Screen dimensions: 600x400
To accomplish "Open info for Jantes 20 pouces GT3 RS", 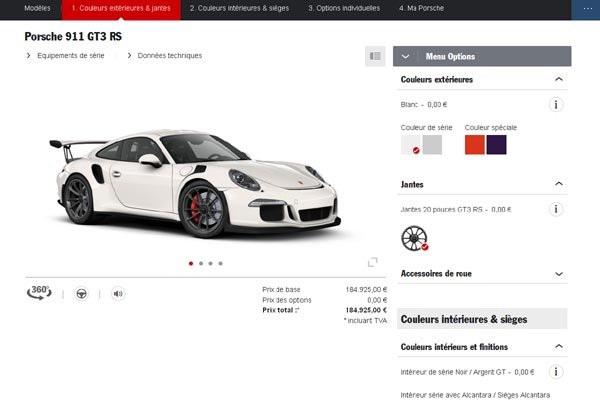I will (x=556, y=209).
